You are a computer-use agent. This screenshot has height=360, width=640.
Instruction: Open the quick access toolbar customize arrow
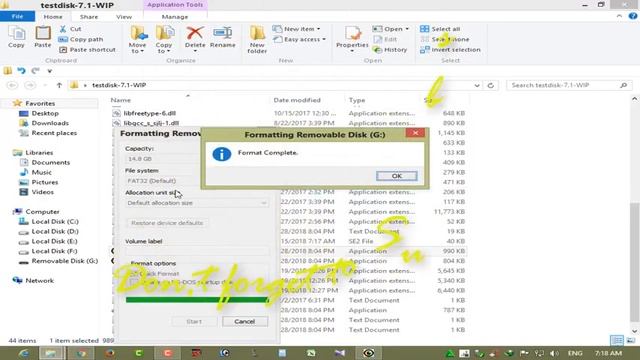point(49,71)
